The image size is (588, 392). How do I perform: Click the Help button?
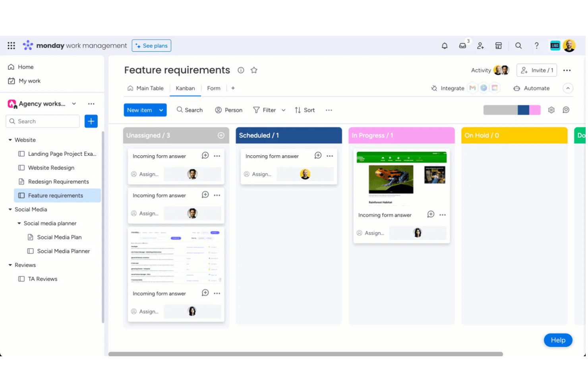pos(558,340)
